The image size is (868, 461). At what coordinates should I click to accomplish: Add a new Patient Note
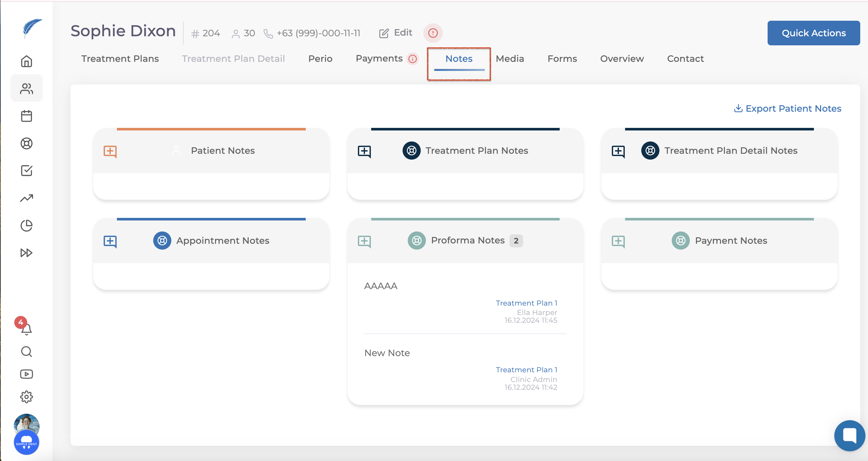[110, 151]
